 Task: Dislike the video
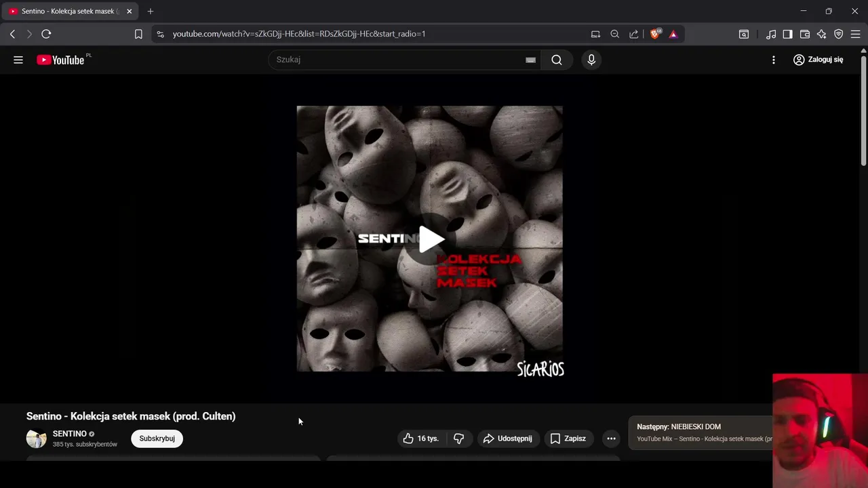click(459, 439)
